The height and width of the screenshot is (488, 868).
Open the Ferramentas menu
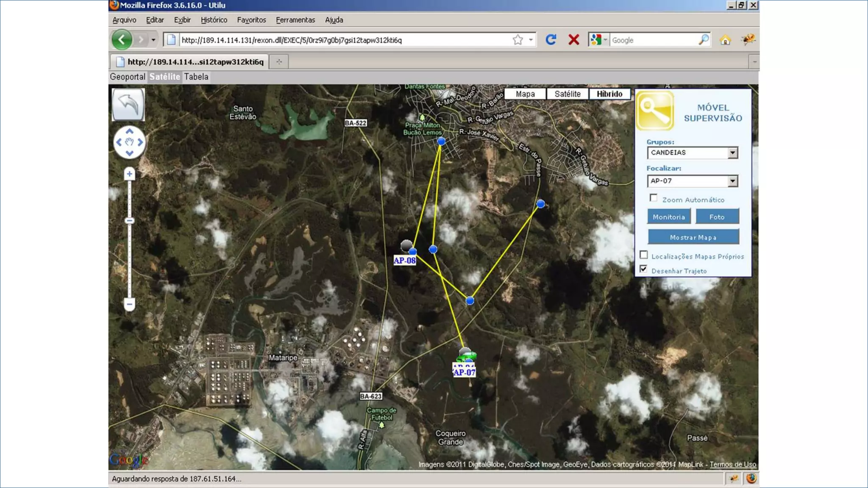tap(295, 20)
